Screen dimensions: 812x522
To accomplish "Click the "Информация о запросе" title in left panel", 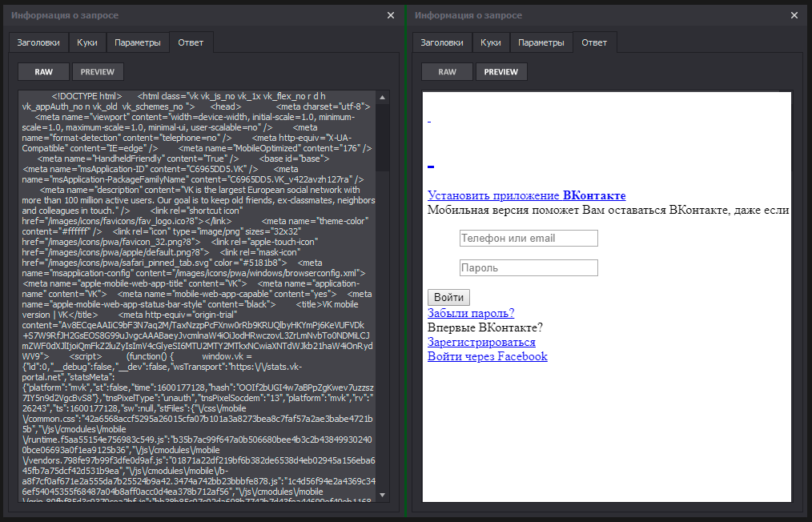I will click(65, 15).
